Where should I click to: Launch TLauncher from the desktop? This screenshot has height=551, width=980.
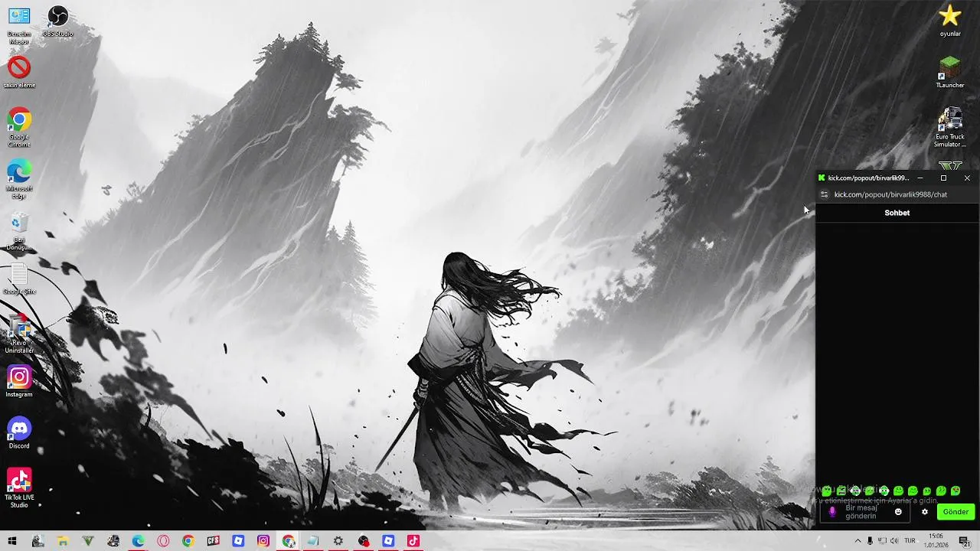(x=950, y=72)
